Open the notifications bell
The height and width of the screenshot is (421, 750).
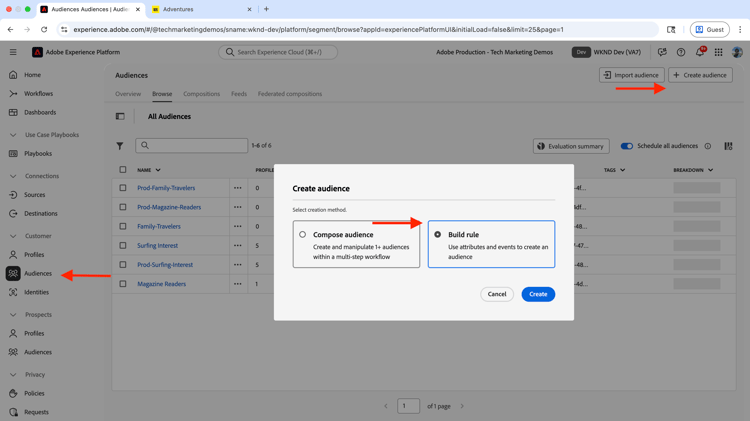pos(699,52)
